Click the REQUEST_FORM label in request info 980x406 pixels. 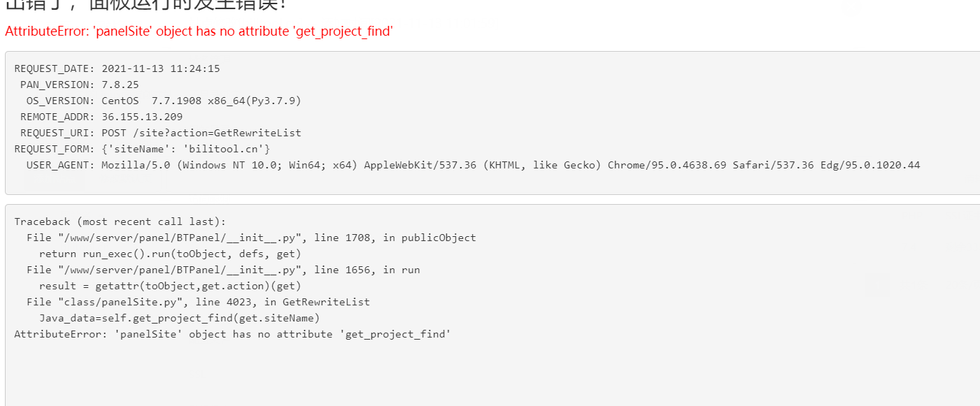point(54,149)
